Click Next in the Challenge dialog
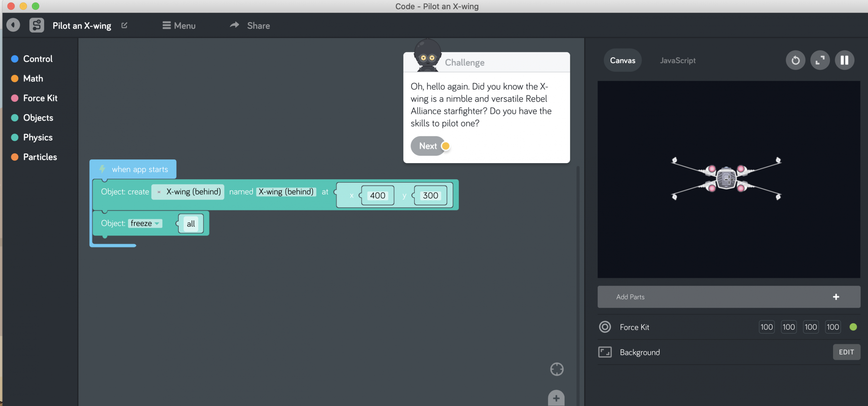The height and width of the screenshot is (406, 868). tap(429, 146)
